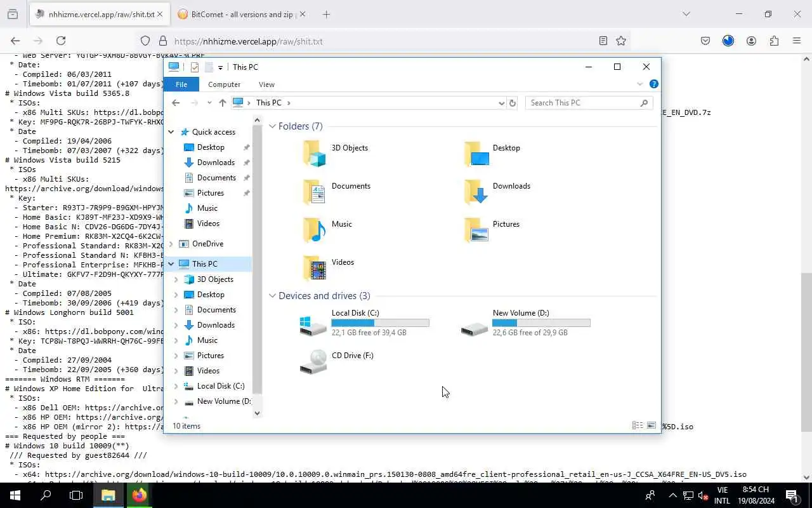
Task: Open the Firefox account icon
Action: [751, 41]
